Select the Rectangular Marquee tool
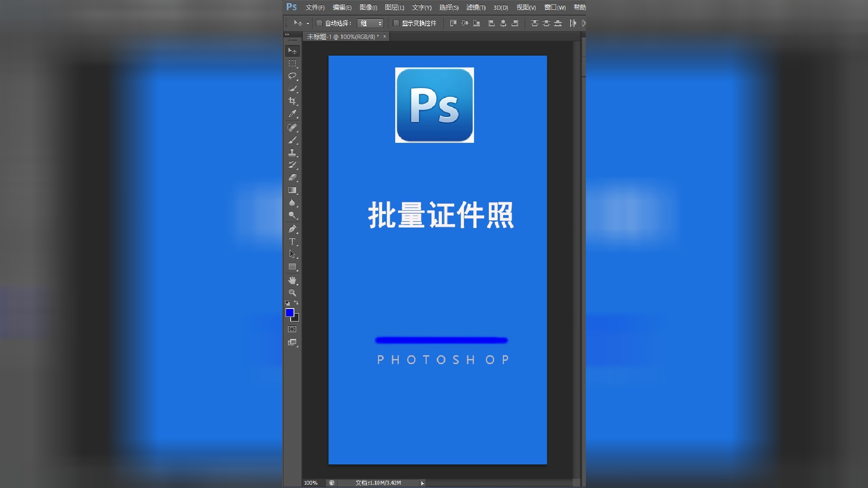 (292, 63)
